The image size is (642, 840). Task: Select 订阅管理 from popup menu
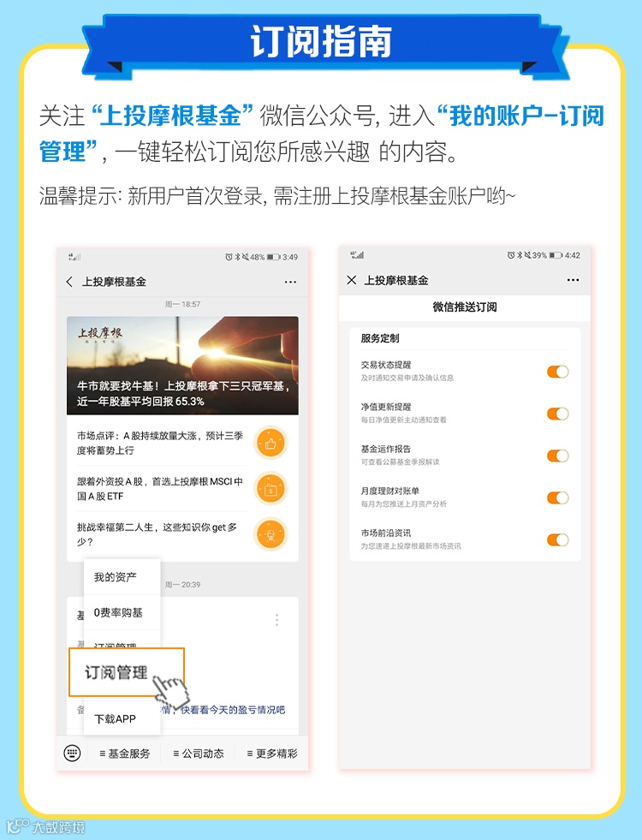127,672
